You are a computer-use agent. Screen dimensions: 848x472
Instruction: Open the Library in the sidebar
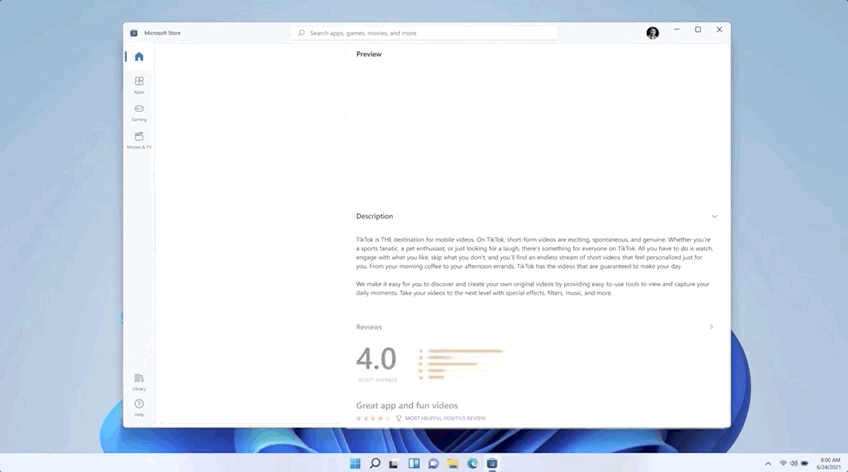(139, 382)
